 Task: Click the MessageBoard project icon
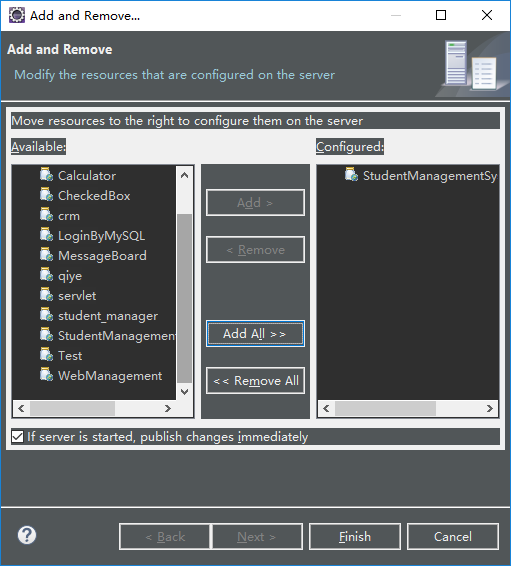click(47, 254)
